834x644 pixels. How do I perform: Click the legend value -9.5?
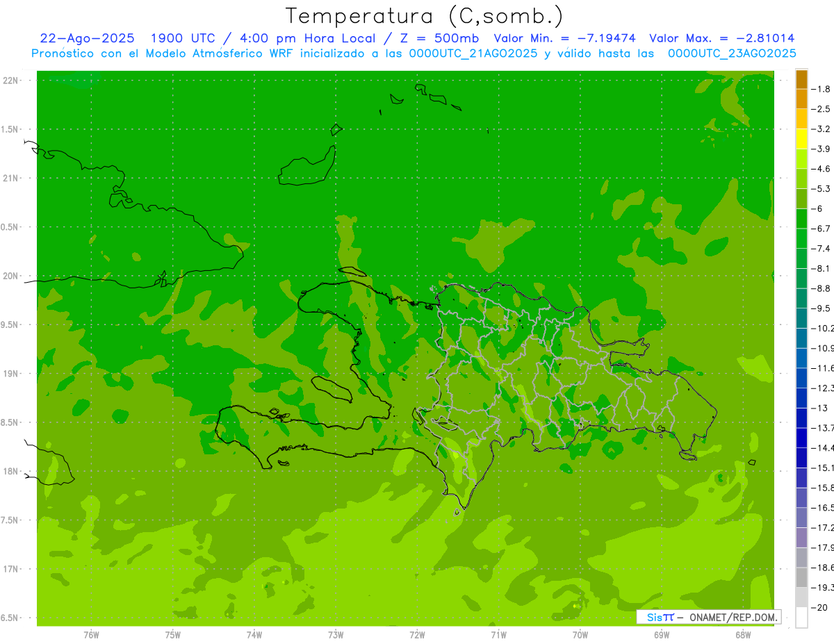coord(822,308)
